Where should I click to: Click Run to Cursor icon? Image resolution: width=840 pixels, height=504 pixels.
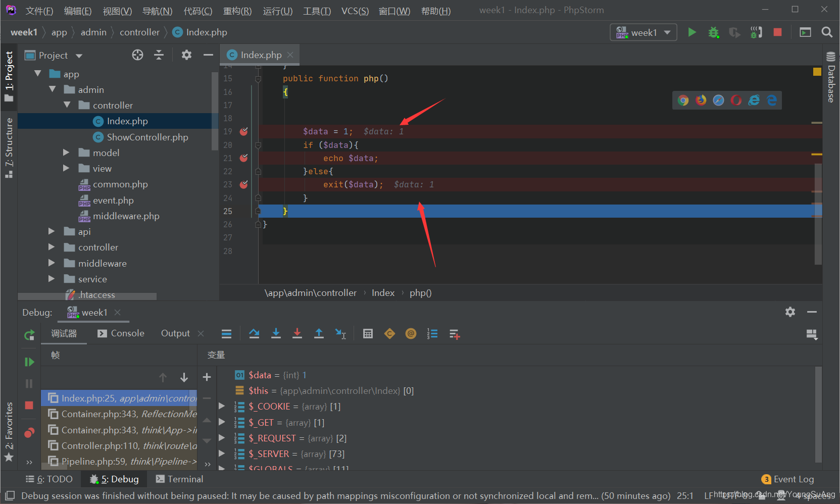pyautogui.click(x=340, y=333)
